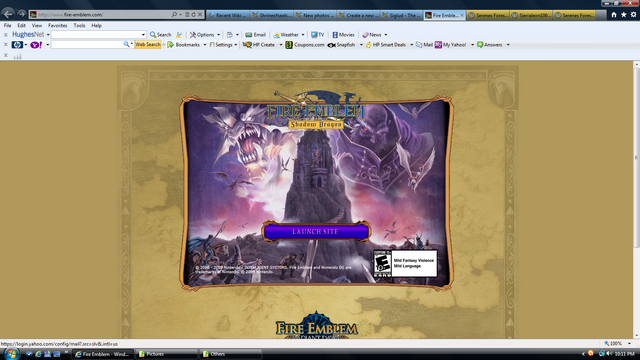This screenshot has width=640, height=360.
Task: Open HP Smart Deals on the toolbar
Action: click(x=386, y=45)
